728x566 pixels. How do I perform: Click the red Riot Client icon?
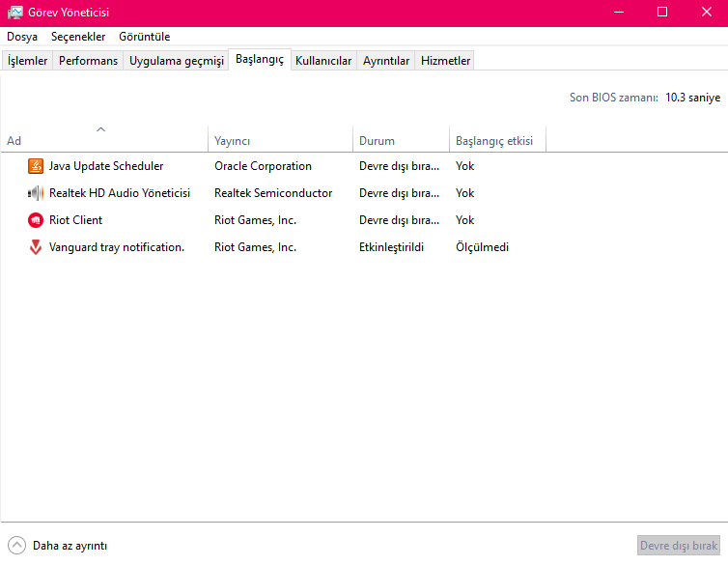click(x=36, y=220)
